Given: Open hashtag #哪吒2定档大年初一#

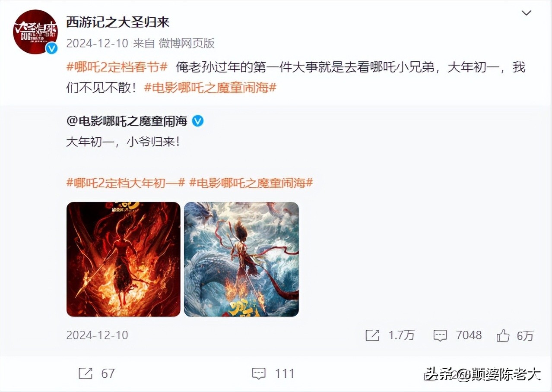Looking at the screenshot, I should pyautogui.click(x=126, y=183).
